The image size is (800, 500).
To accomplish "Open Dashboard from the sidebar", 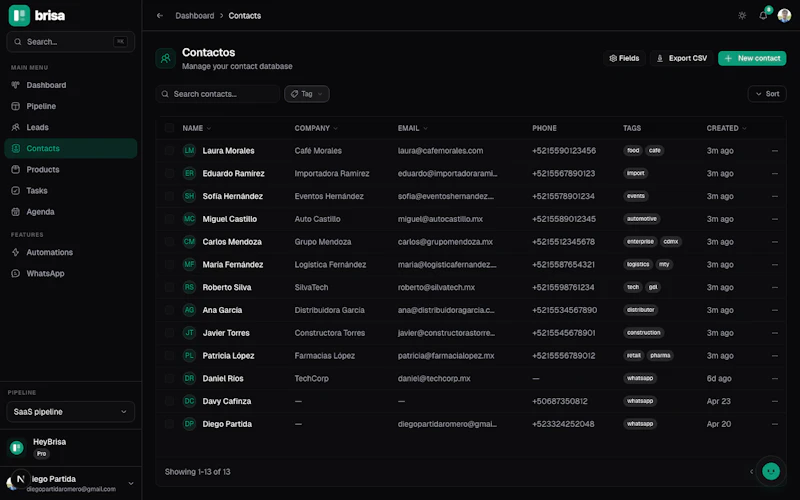I will (70, 85).
